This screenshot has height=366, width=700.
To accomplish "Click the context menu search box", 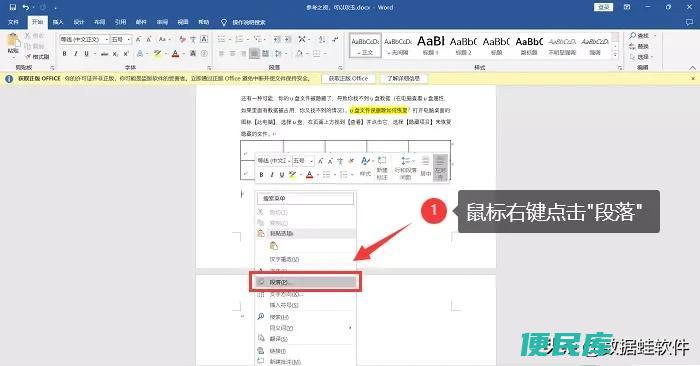I will tap(306, 198).
